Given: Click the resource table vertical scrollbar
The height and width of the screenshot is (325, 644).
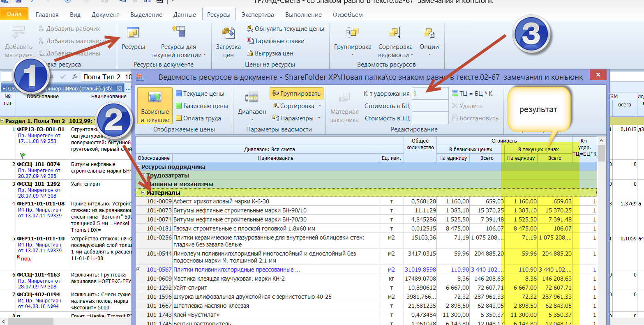Looking at the screenshot, I should [x=601, y=154].
